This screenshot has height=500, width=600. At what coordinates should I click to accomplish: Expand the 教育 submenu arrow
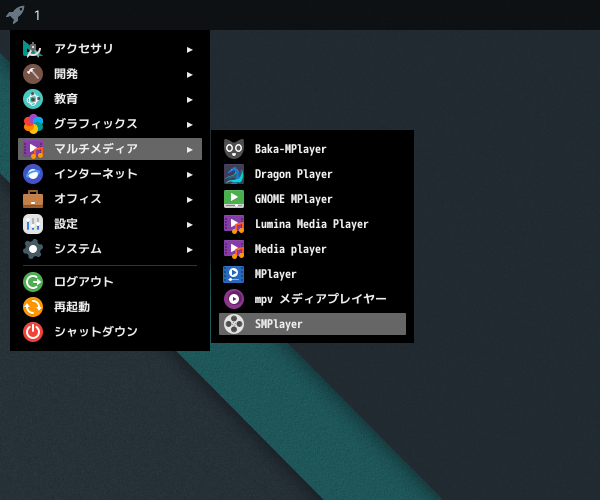pos(189,100)
